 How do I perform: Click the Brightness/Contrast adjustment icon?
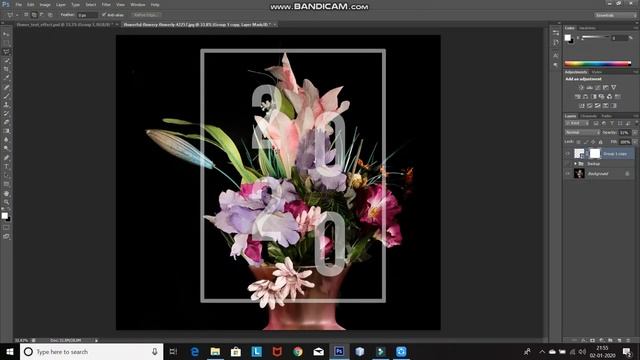581,87
